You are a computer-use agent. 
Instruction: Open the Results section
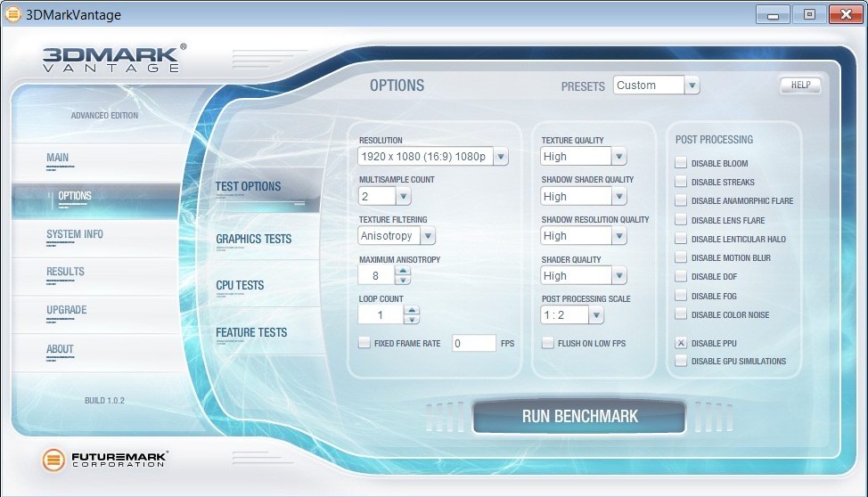pyautogui.click(x=66, y=272)
